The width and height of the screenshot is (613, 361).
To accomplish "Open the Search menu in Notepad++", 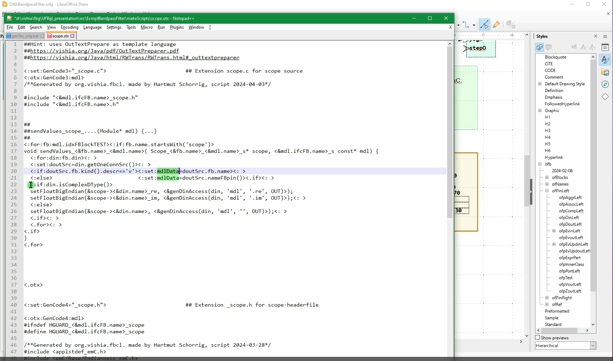I will coord(36,27).
